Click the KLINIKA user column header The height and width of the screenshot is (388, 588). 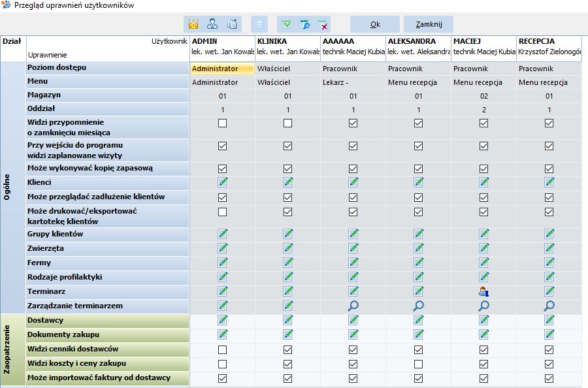[287, 48]
